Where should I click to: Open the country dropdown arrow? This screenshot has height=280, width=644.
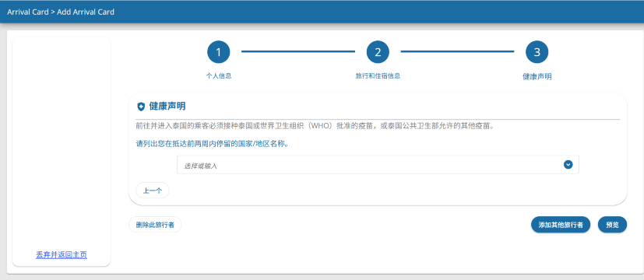tap(568, 165)
